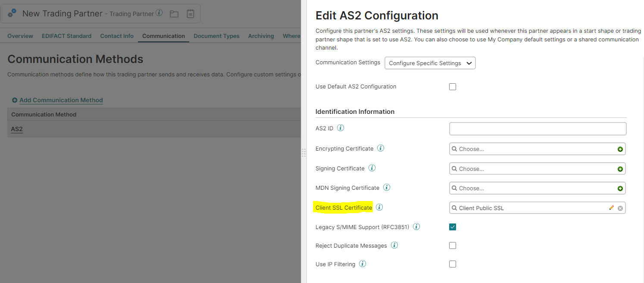The height and width of the screenshot is (283, 644).
Task: Switch to the Document Types tab
Action: click(216, 36)
